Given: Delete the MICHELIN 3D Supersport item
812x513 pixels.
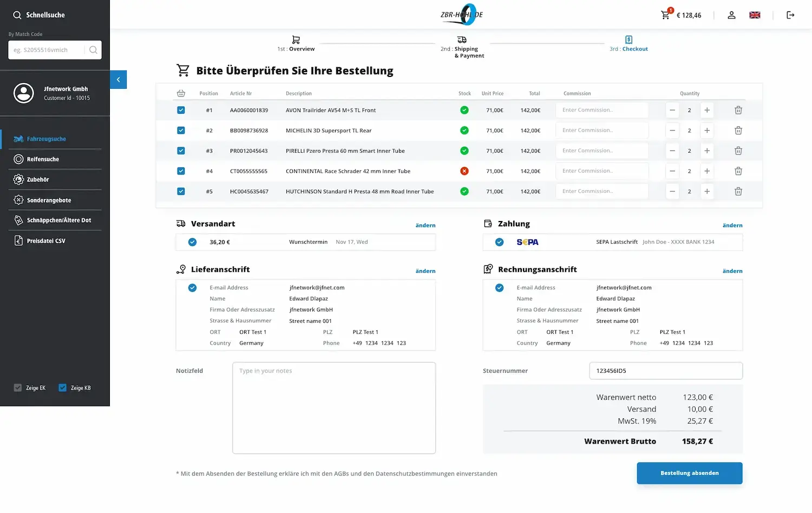Looking at the screenshot, I should [x=738, y=131].
